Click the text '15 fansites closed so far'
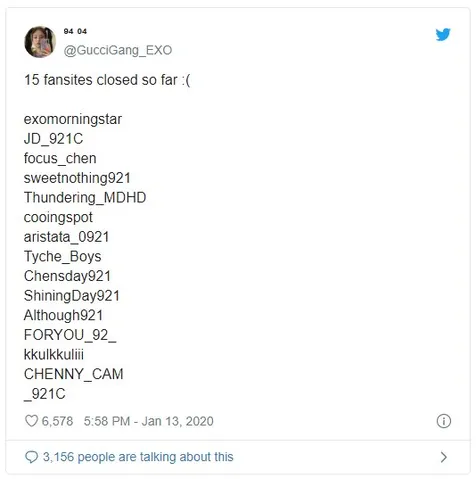This screenshot has height=479, width=476. coord(101,80)
